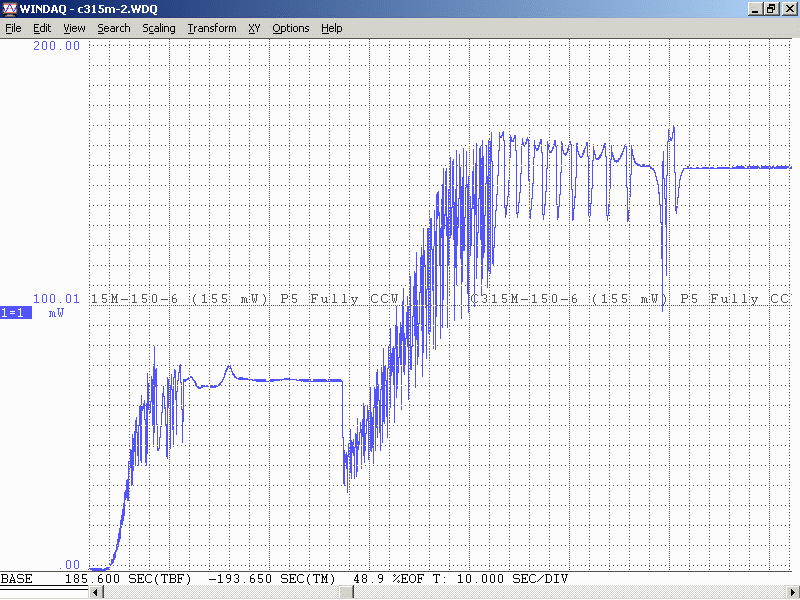This screenshot has height=600, width=800.
Task: Click the 100.01 mid-scale value
Action: [x=56, y=298]
